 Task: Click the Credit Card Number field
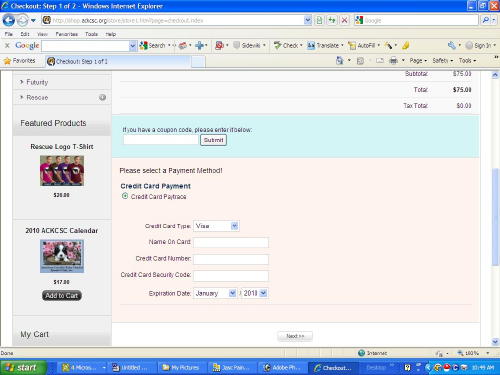(x=231, y=259)
